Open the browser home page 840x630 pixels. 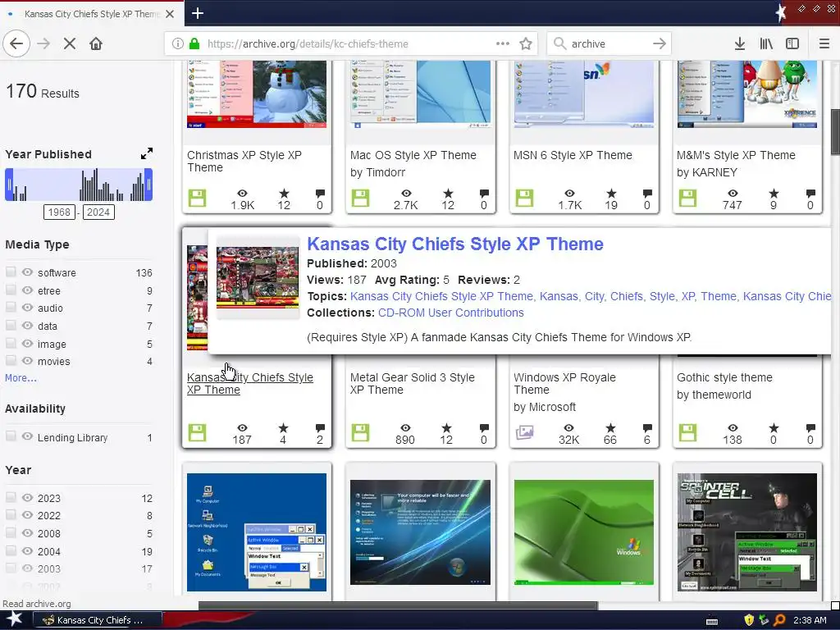tap(96, 43)
